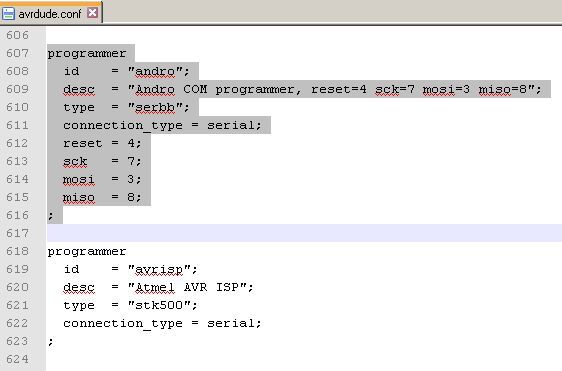Click the avrdude.conf file icon
562x371 pixels.
point(8,14)
